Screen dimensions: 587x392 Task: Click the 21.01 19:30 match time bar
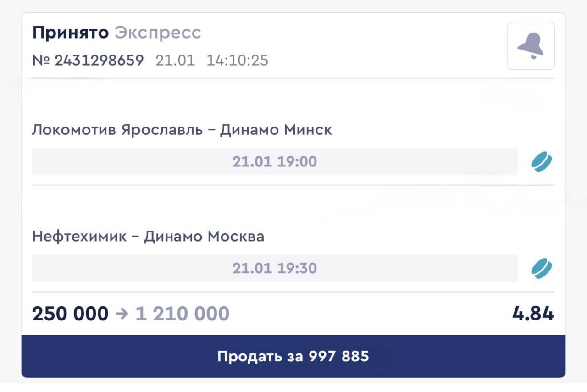click(274, 268)
